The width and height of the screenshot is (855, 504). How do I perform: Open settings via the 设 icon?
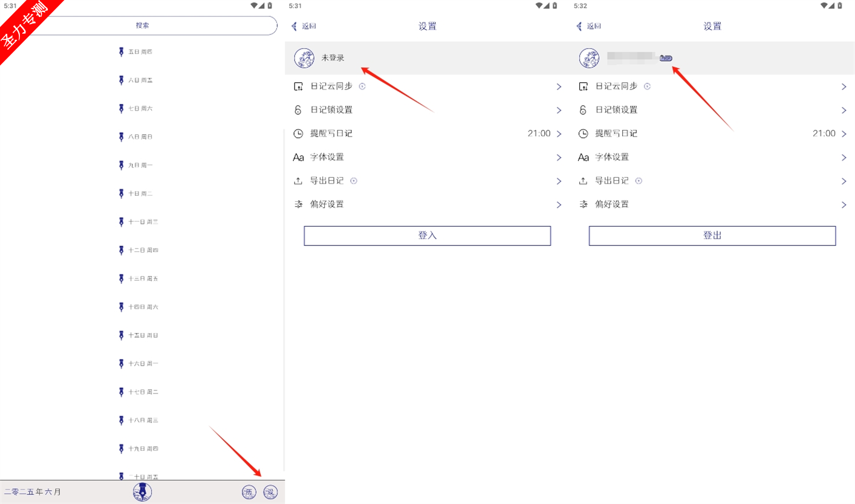point(270,492)
